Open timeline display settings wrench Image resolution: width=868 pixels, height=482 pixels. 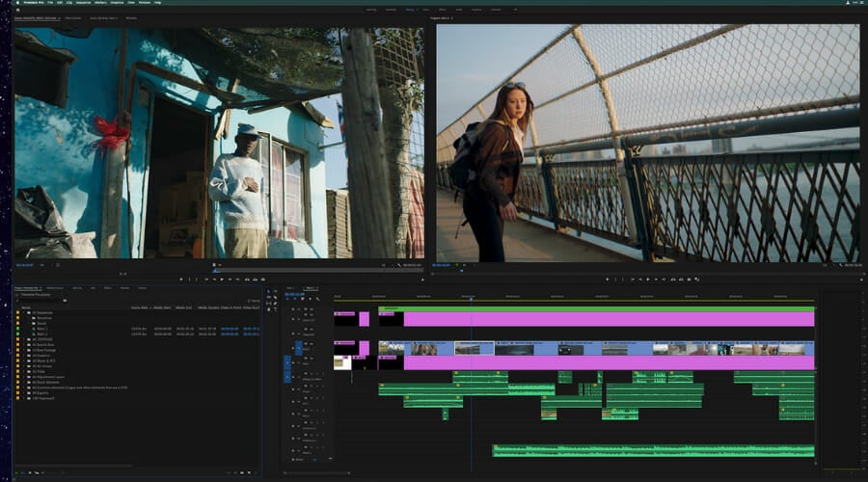pos(317,299)
